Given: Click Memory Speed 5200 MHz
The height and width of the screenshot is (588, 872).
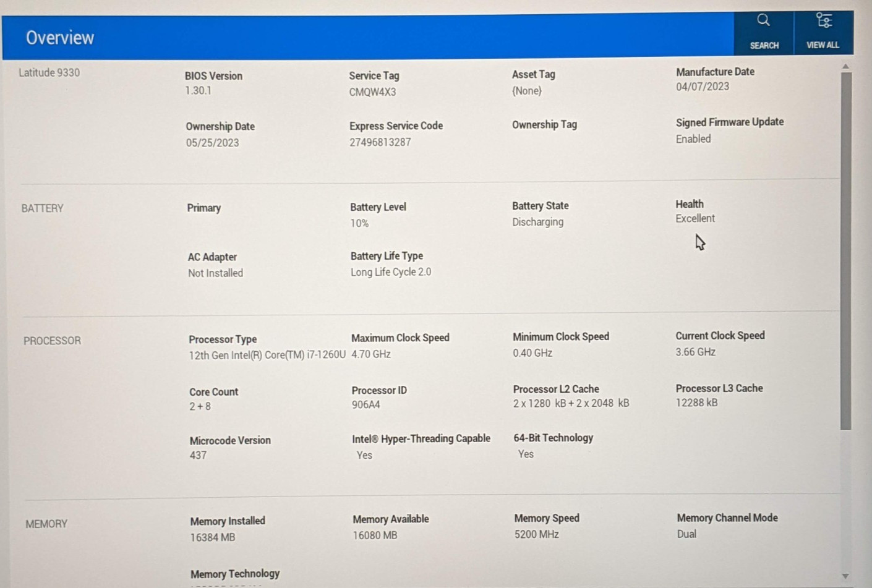Looking at the screenshot, I should point(536,534).
